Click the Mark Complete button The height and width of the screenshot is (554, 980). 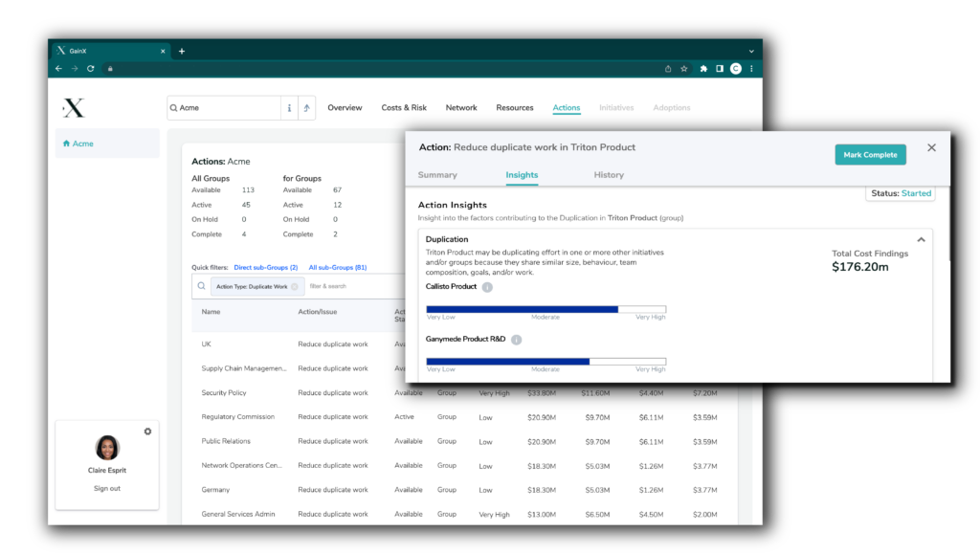click(x=870, y=154)
